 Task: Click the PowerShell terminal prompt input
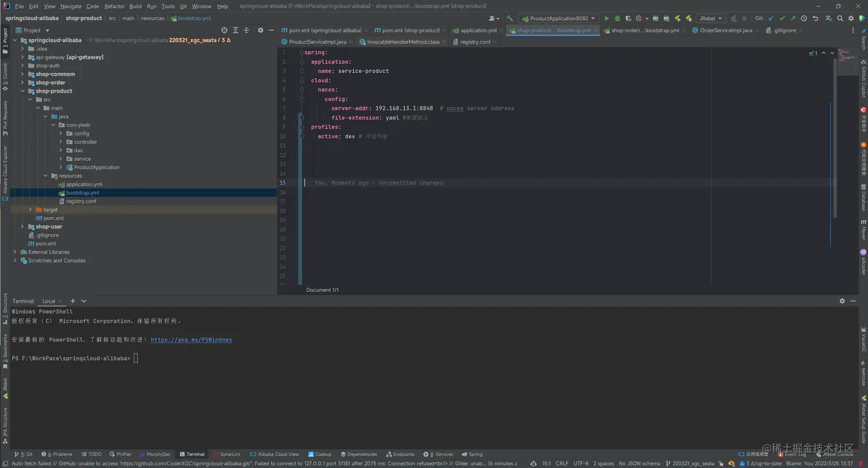[135, 358]
